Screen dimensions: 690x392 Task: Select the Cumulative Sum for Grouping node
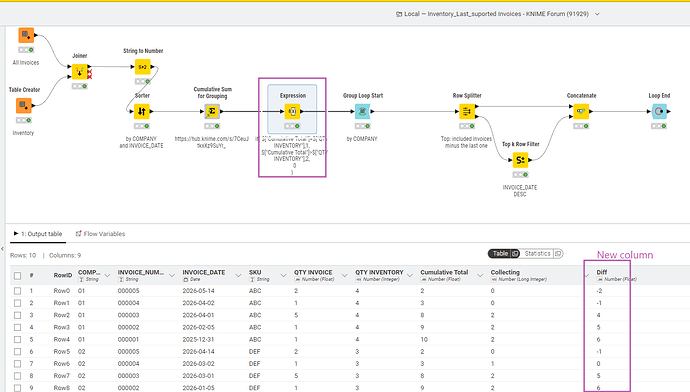(212, 111)
